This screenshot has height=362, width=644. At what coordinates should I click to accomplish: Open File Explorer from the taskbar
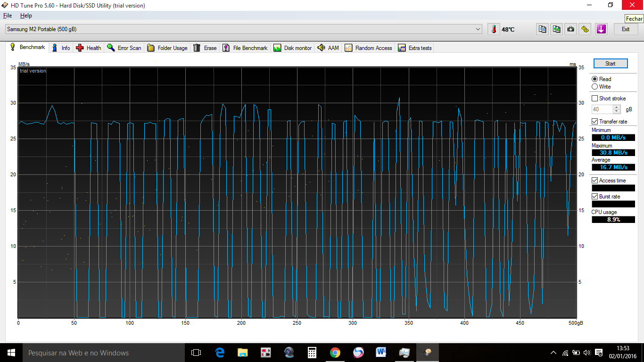coord(242,353)
